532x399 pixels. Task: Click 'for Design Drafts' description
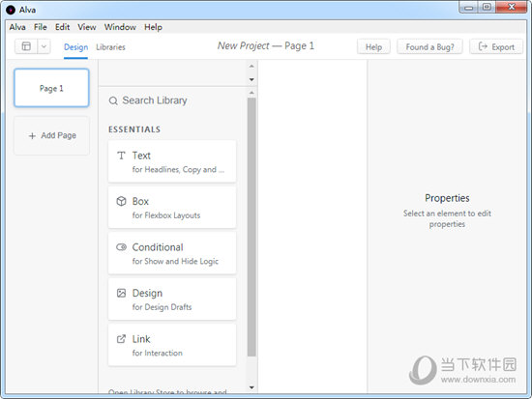click(x=162, y=307)
